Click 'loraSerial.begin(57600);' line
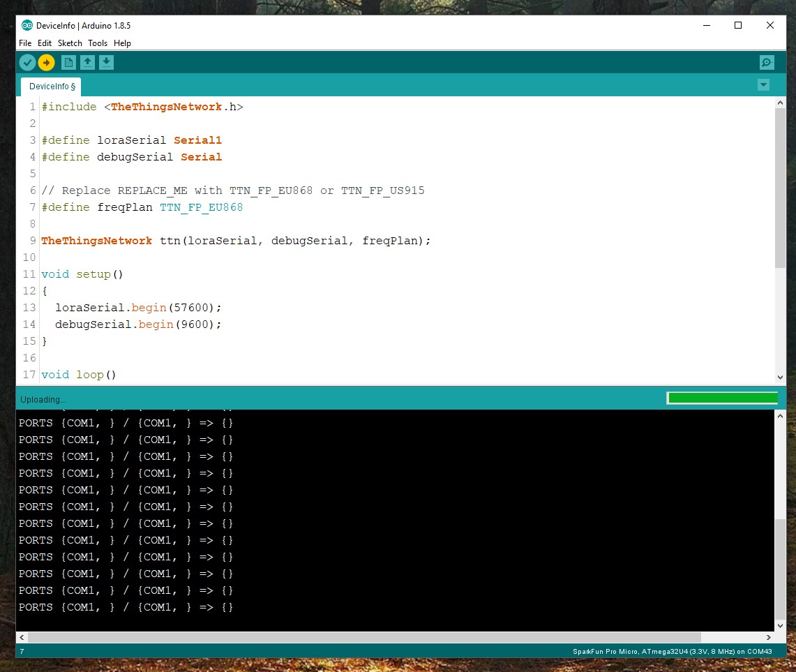796x672 pixels. coord(138,308)
